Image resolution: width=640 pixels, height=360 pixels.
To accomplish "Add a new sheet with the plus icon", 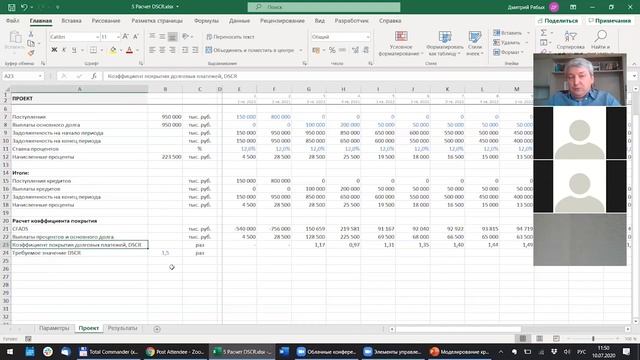I will [157, 329].
